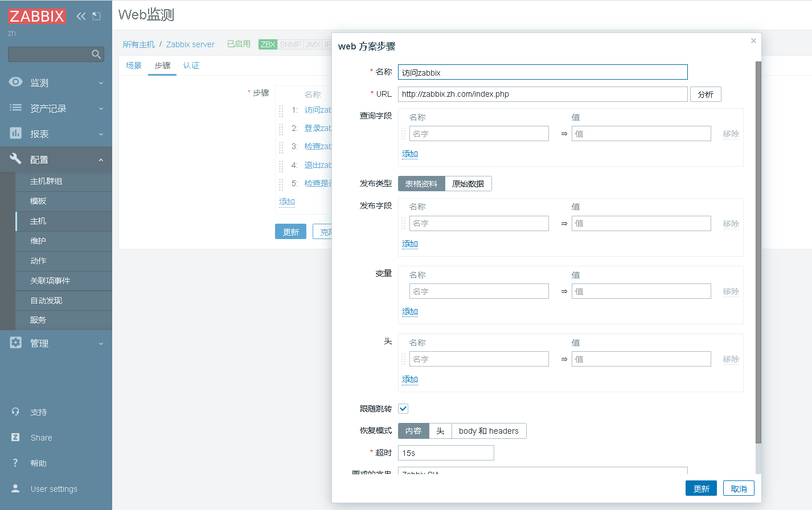Click the question mark icon for 帮助

click(15, 463)
